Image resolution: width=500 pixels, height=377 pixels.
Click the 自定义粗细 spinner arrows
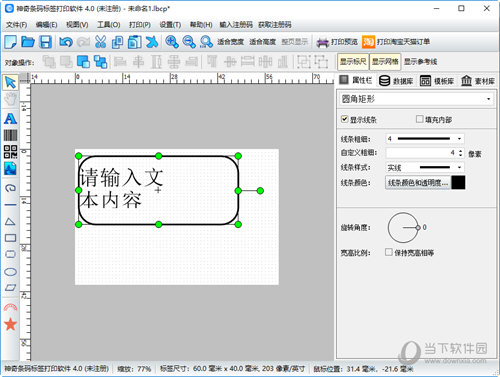click(460, 153)
